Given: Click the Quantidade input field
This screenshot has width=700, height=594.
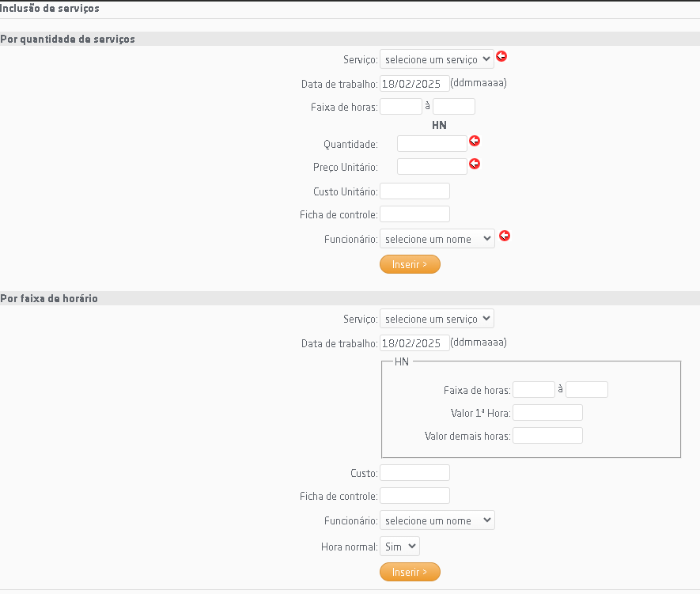Looking at the screenshot, I should coord(432,143).
